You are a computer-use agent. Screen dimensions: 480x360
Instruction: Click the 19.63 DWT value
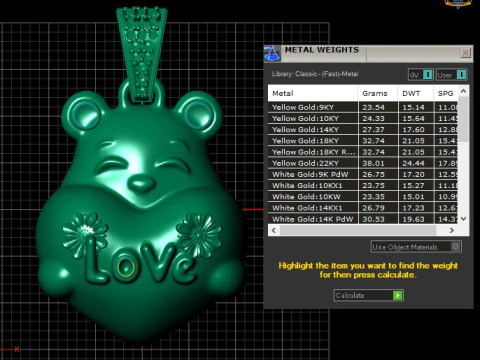click(413, 219)
